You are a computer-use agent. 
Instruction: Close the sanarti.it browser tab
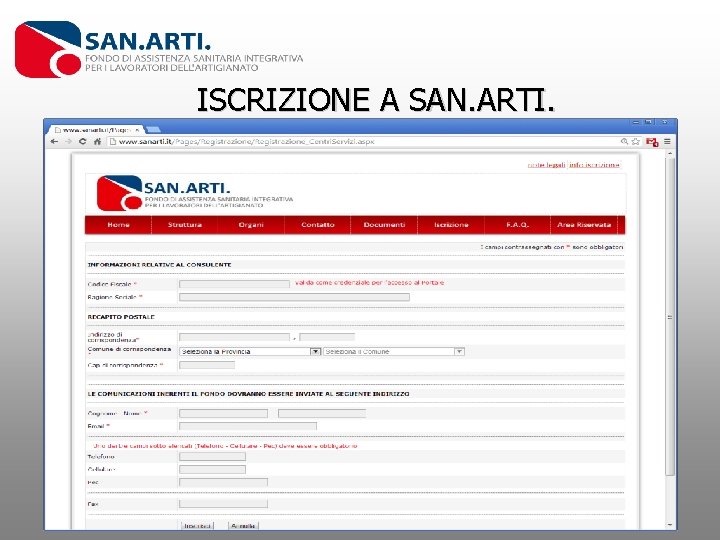[x=137, y=130]
